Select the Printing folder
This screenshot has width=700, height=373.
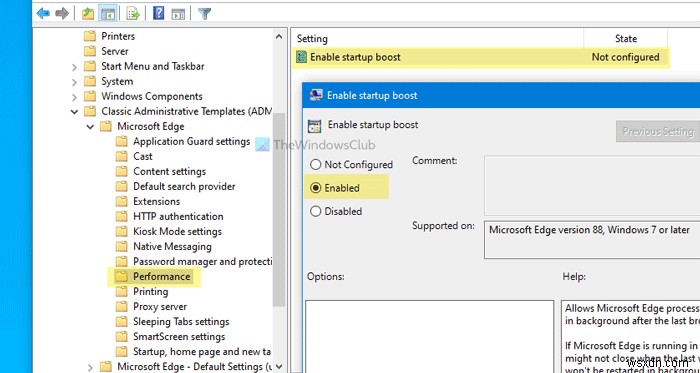[x=150, y=292]
